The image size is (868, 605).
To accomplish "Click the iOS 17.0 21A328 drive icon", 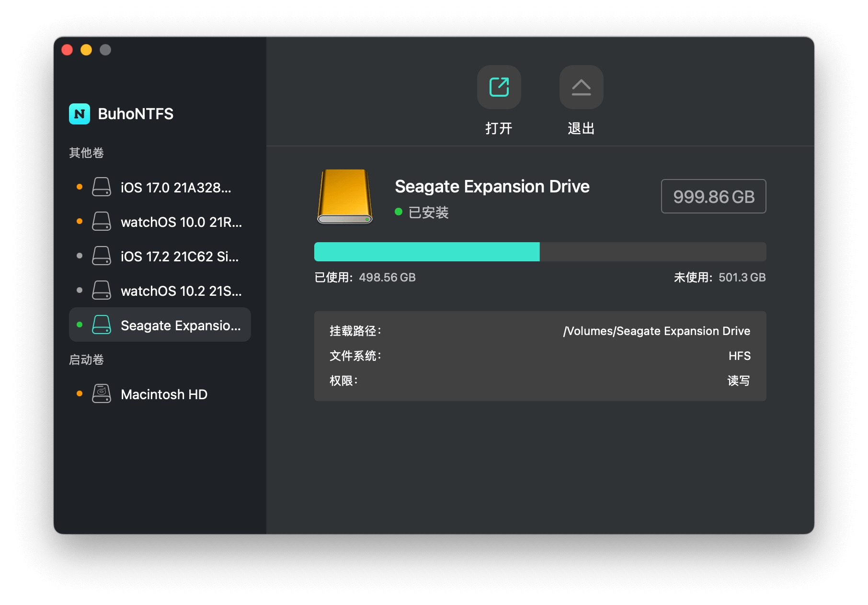I will point(102,187).
